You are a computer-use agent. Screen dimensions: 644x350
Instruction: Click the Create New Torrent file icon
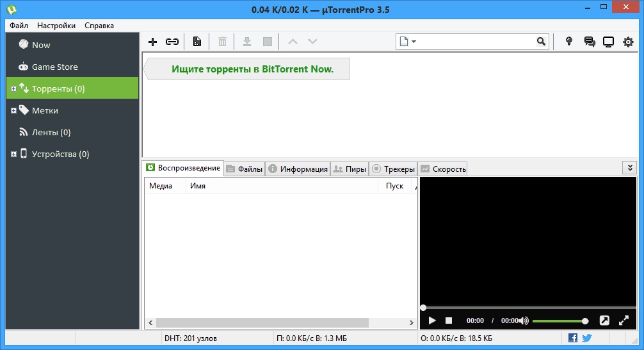click(x=197, y=42)
